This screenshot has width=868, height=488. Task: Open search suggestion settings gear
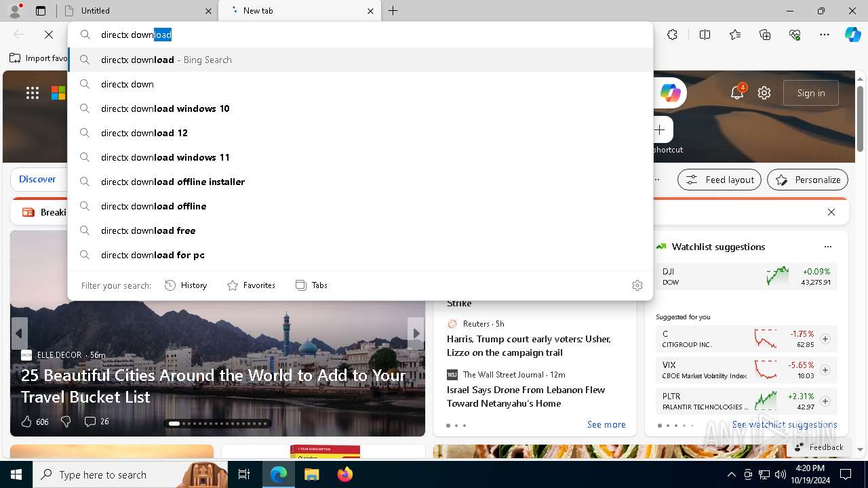click(x=637, y=285)
